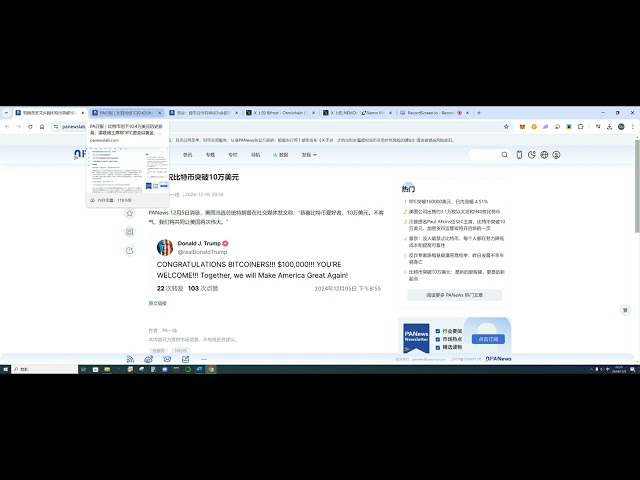640x480 pixels.
Task: Open the 数据 navigation menu item
Action: 280,155
